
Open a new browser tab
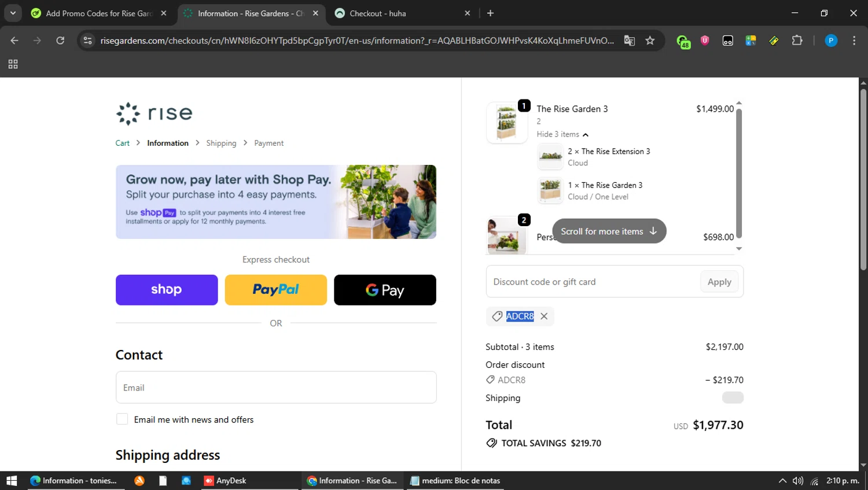pos(490,13)
